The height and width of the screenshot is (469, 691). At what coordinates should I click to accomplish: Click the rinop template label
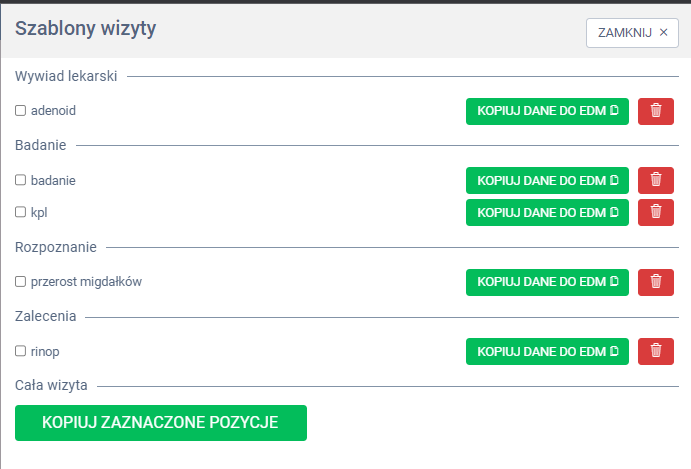click(x=46, y=351)
